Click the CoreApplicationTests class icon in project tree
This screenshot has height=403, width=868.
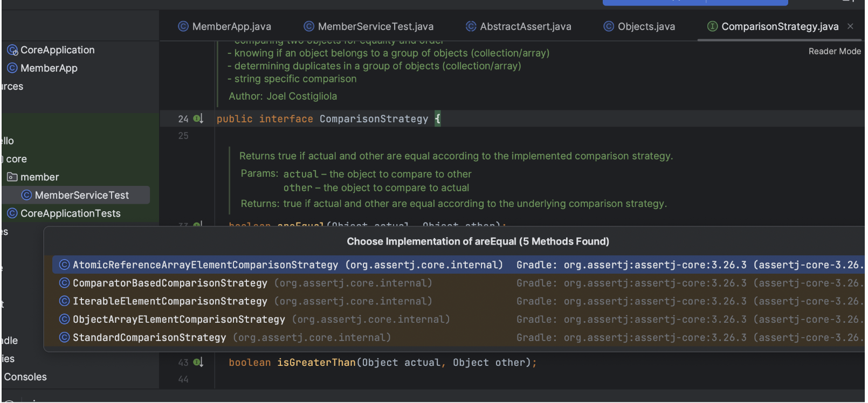click(12, 213)
